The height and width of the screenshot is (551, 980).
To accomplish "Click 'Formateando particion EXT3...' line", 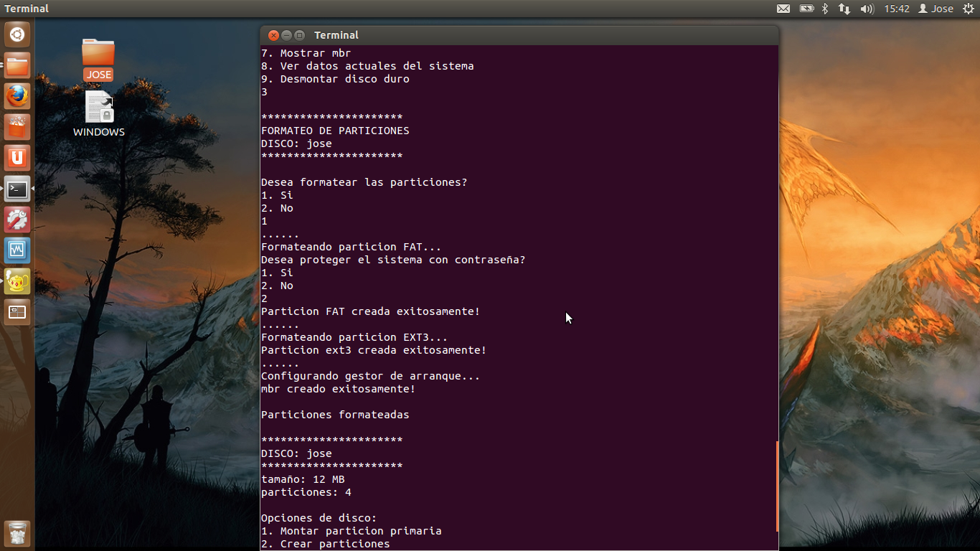I will [x=354, y=337].
